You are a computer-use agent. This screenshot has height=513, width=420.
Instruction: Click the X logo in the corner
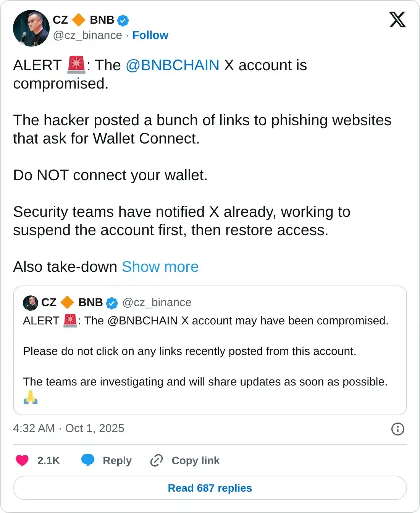click(397, 19)
